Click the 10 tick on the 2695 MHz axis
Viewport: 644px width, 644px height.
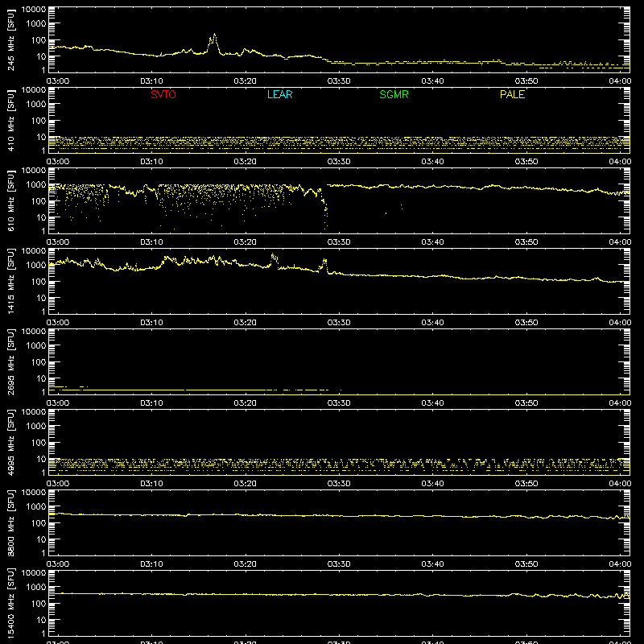coord(41,378)
